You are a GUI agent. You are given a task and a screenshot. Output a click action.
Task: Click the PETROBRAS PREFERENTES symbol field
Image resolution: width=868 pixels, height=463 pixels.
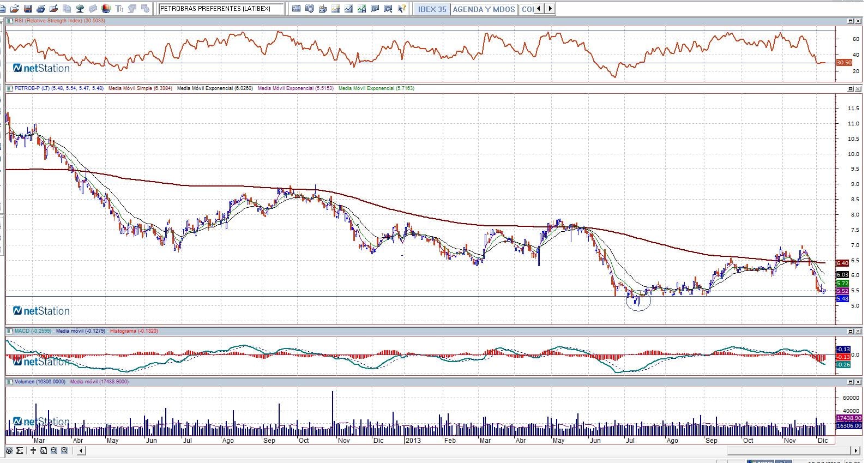click(x=221, y=9)
